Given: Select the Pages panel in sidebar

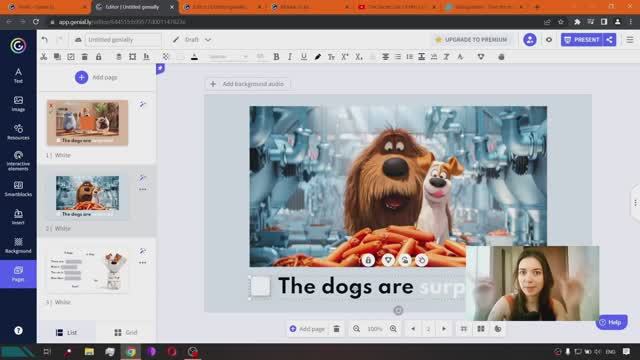Looking at the screenshot, I should tap(18, 274).
